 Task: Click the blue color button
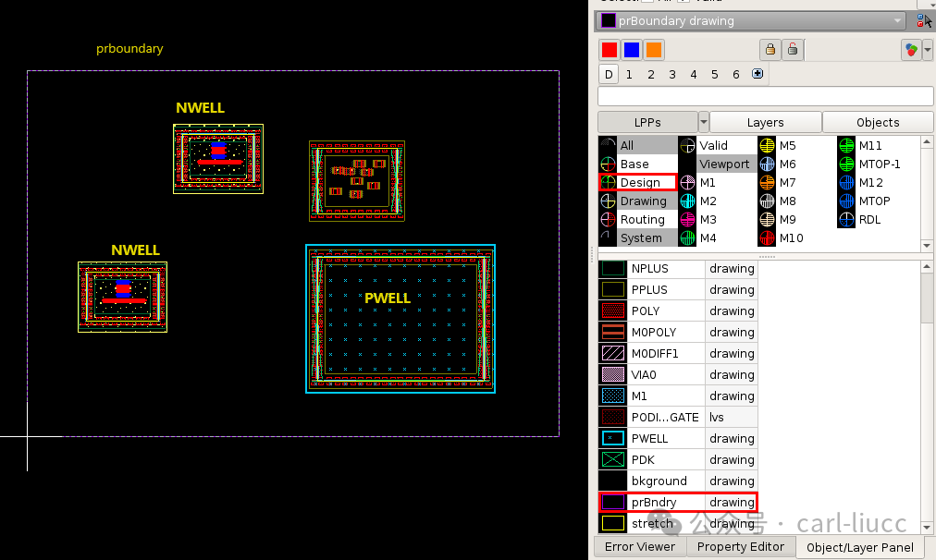coord(632,50)
